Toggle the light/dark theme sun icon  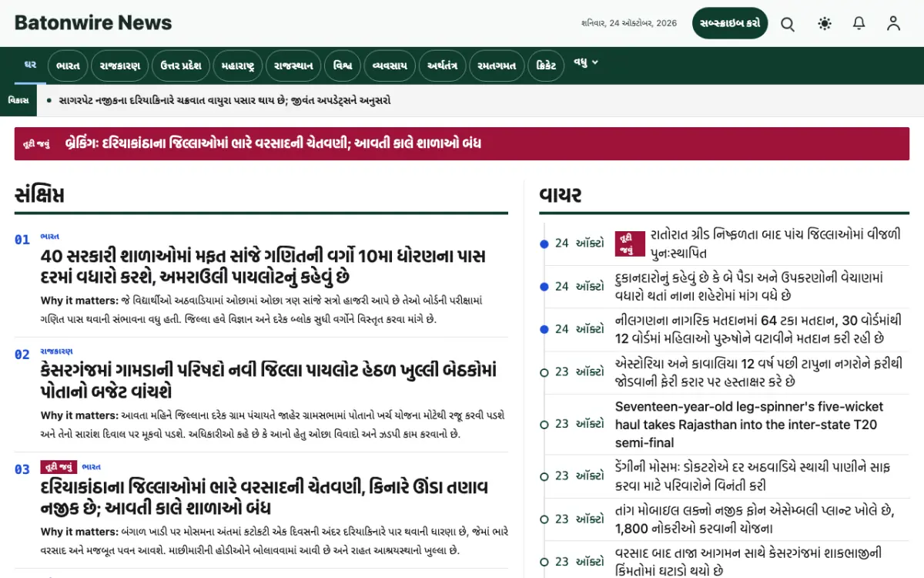[825, 23]
